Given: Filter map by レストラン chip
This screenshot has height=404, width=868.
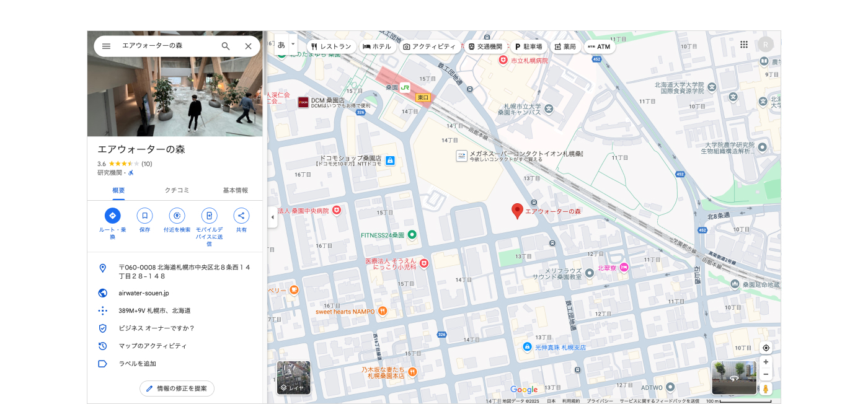Looking at the screenshot, I should coord(331,46).
